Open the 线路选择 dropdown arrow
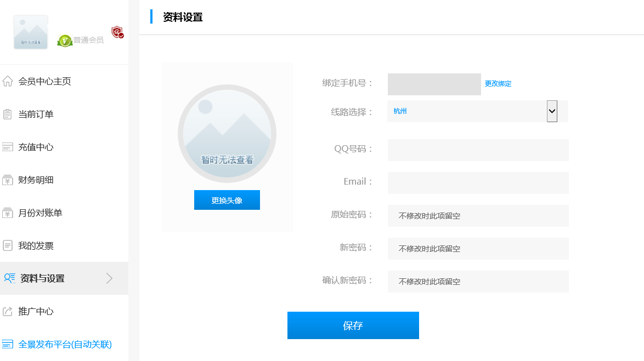Viewport: 644px width, 361px height. (x=552, y=111)
